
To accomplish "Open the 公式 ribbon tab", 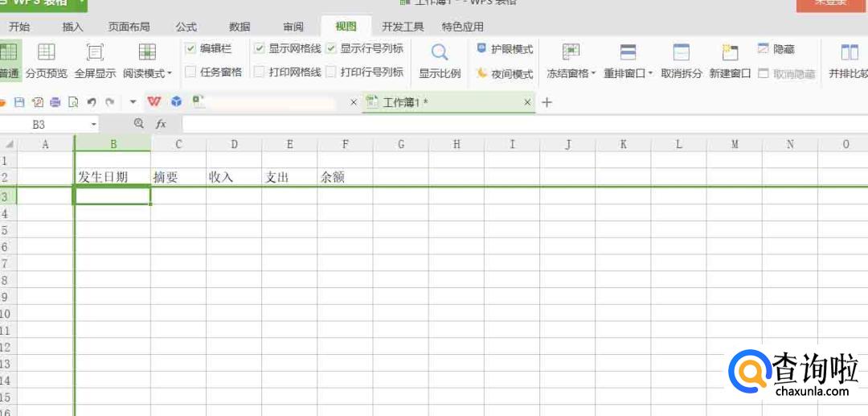I will pyautogui.click(x=186, y=27).
